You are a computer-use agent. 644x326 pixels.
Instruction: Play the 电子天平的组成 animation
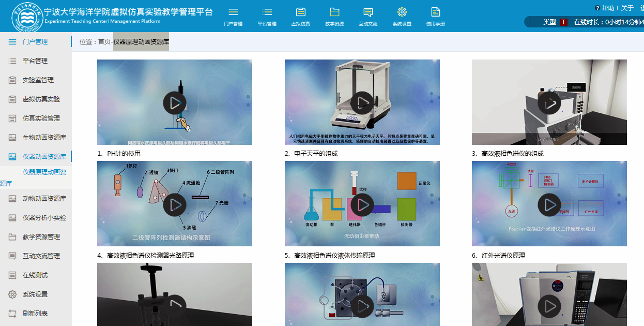tap(362, 102)
